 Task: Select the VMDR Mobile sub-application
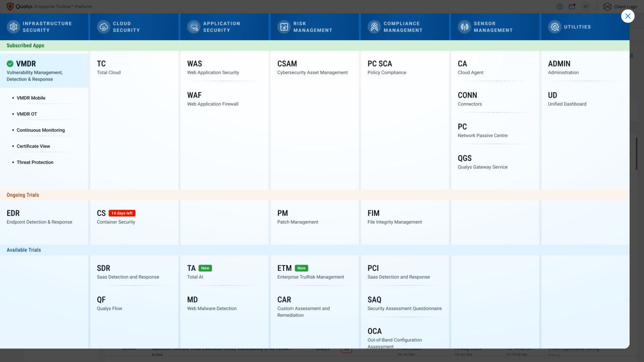31,98
